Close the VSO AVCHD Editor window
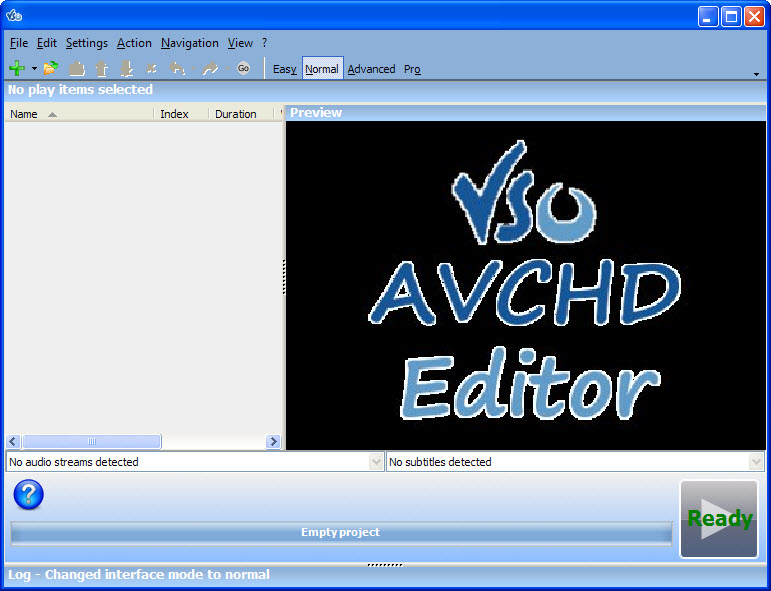This screenshot has height=591, width=771. pyautogui.click(x=754, y=17)
